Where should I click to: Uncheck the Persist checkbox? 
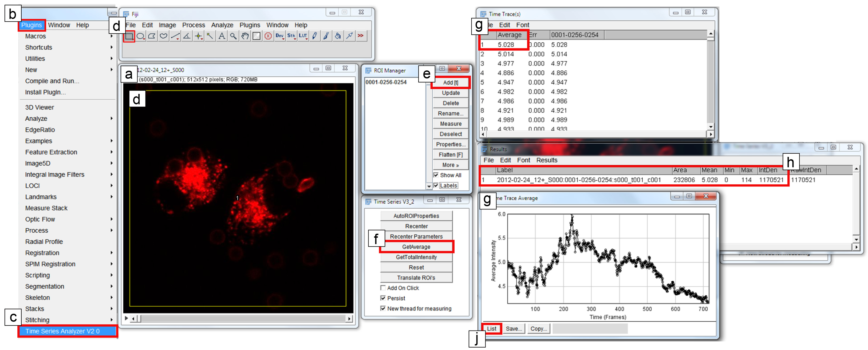click(x=383, y=298)
